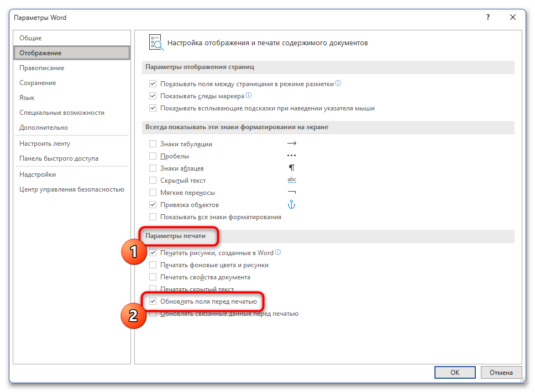Switch to the 'Правописание' category
Viewport: 535px width, 392px height.
point(72,68)
